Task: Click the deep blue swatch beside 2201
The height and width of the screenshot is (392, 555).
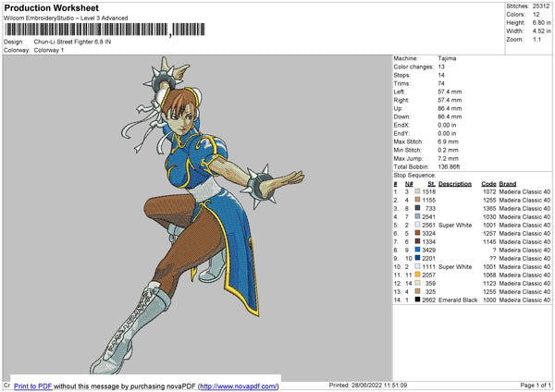Action: tap(417, 258)
